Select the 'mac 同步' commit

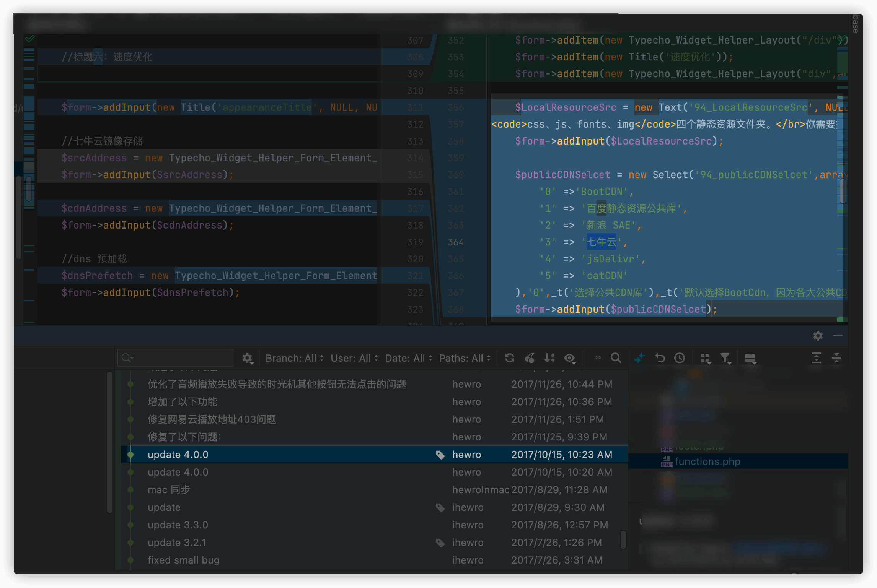click(374, 490)
